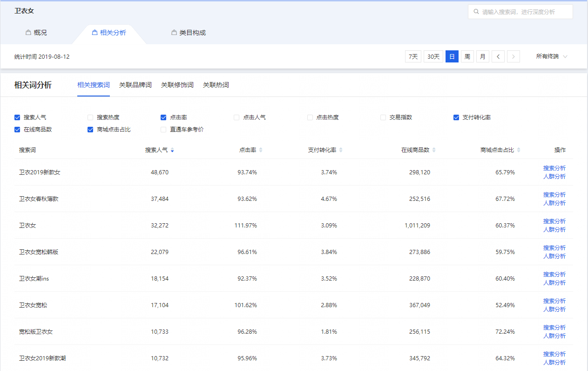588x371 pixels.
Task: Open 搜索分析 for 卫衣女宽松韩版
Action: [554, 248]
